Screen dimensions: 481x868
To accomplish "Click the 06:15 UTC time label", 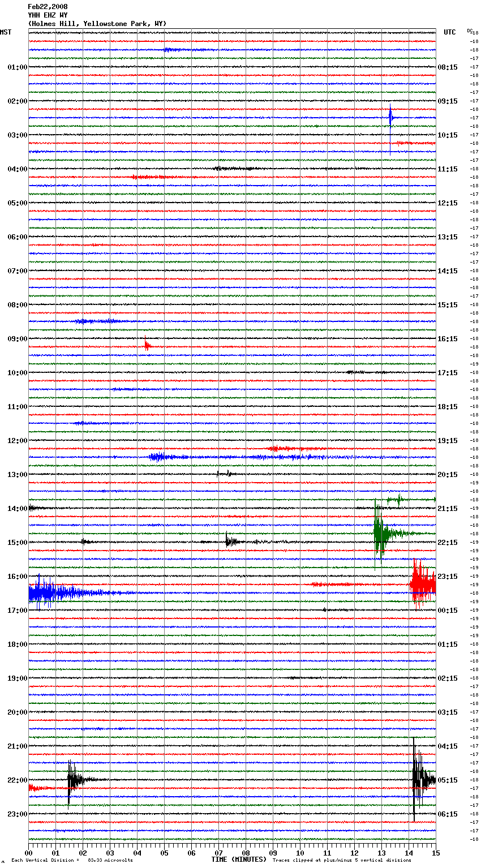I will click(448, 814).
